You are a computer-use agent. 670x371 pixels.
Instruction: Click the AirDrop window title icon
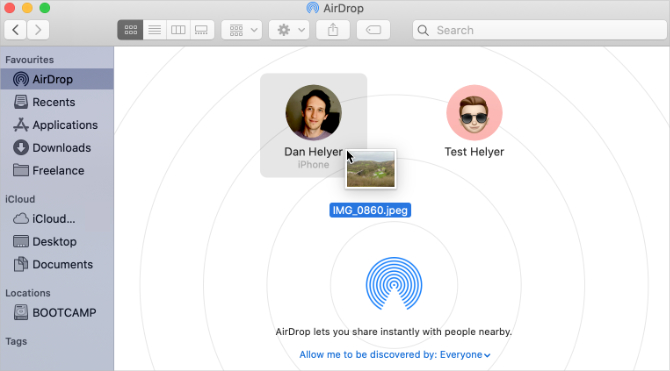click(313, 8)
